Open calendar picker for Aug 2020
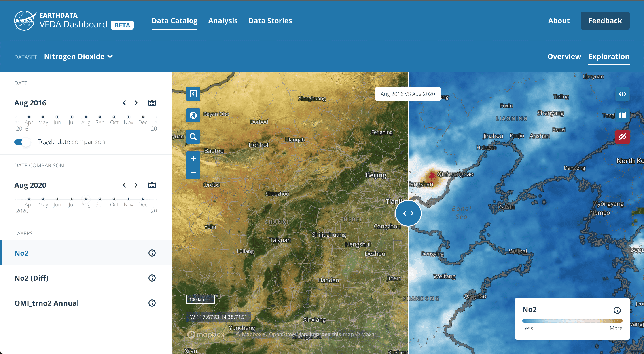The height and width of the screenshot is (354, 644). coord(152,185)
